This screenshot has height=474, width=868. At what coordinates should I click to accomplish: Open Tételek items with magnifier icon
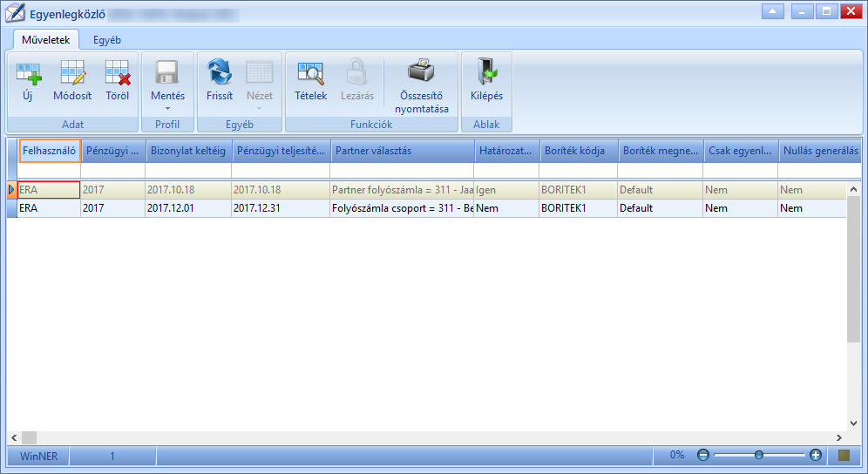pyautogui.click(x=310, y=72)
